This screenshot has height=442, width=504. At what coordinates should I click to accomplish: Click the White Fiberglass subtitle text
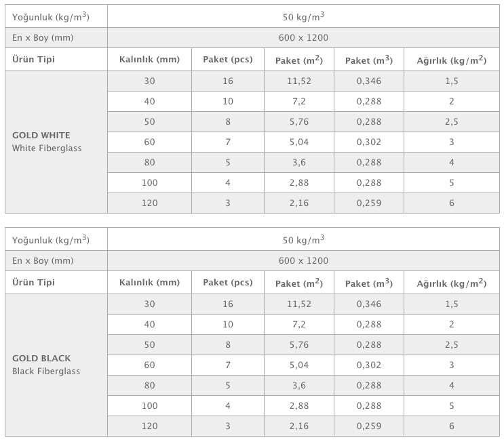coord(47,148)
